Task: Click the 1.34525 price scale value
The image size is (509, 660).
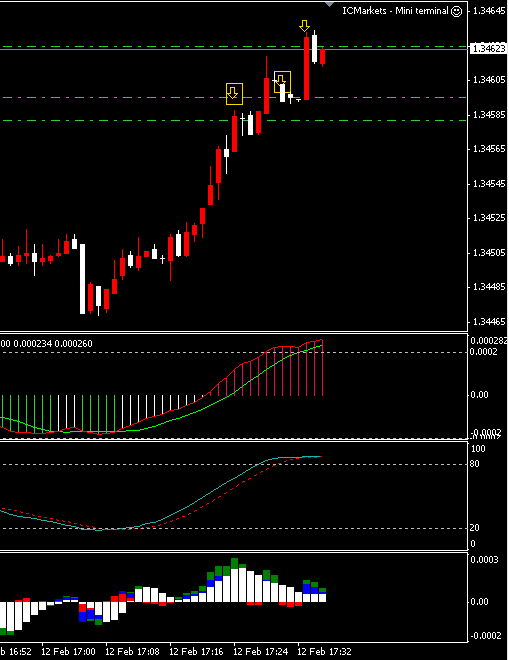Action: pyautogui.click(x=489, y=218)
